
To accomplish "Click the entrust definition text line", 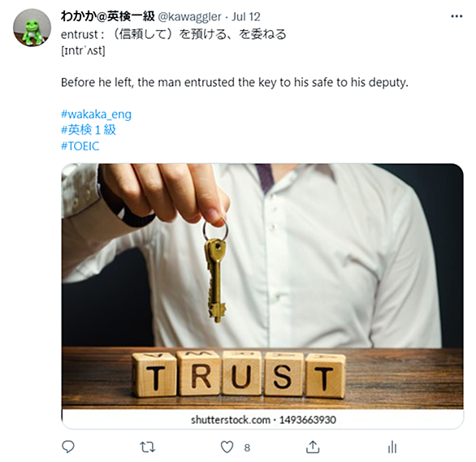I will click(174, 34).
